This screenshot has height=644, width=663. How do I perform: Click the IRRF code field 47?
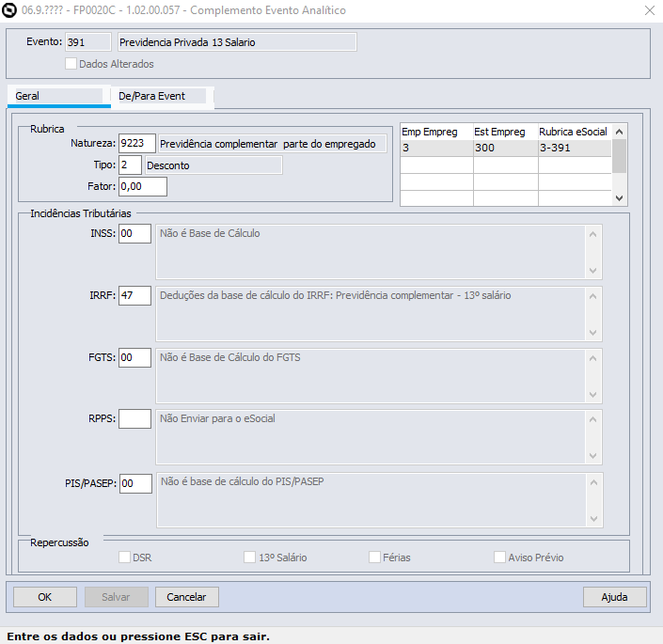(134, 295)
